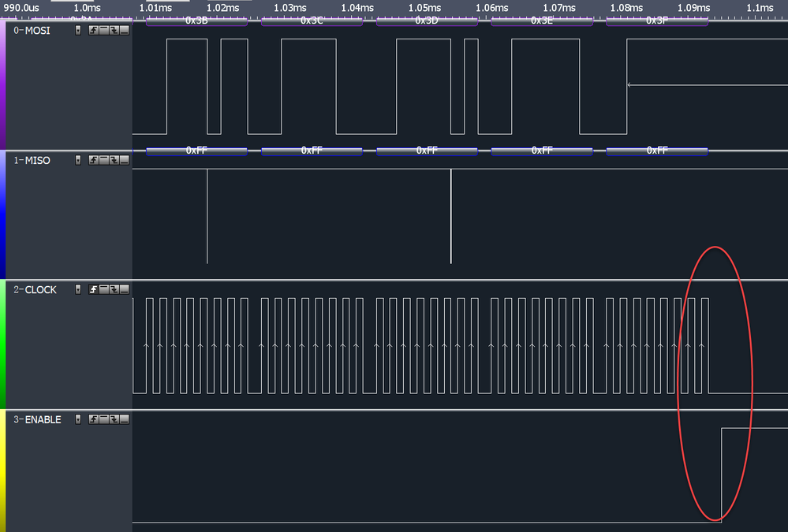Image resolution: width=788 pixels, height=532 pixels.
Task: Set rising edge trigger on MISO channel
Action: (x=94, y=160)
